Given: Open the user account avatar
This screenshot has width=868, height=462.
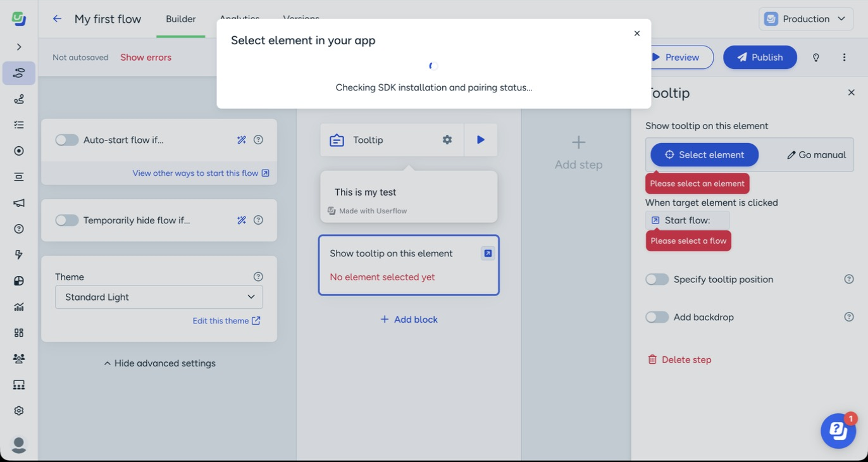Looking at the screenshot, I should click(x=19, y=445).
